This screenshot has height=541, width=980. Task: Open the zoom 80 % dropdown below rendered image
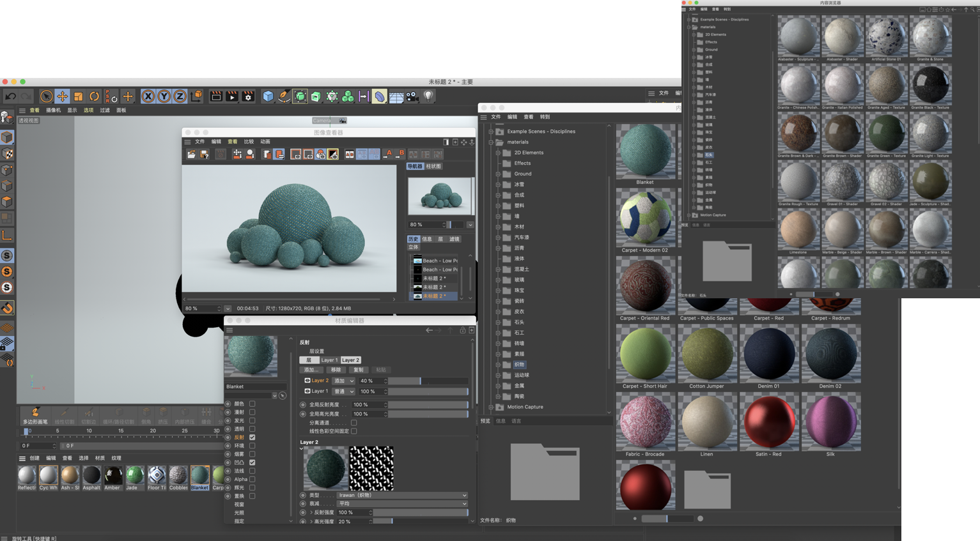pyautogui.click(x=227, y=309)
